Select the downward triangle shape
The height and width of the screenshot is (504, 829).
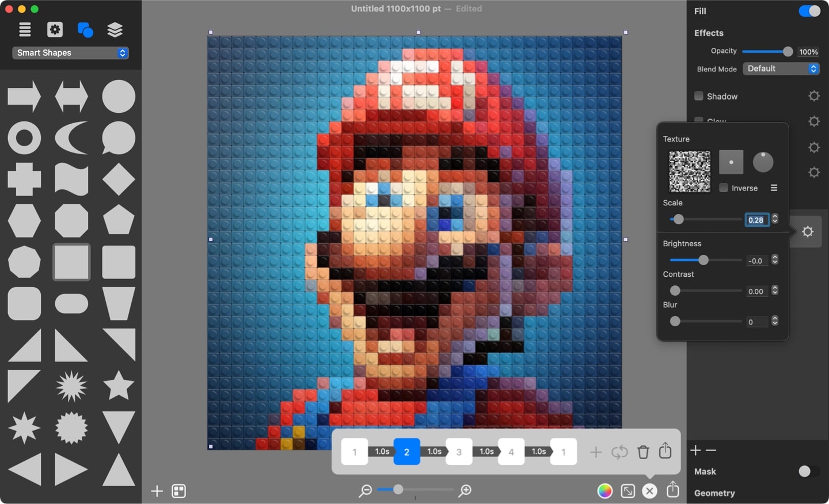pos(119,427)
